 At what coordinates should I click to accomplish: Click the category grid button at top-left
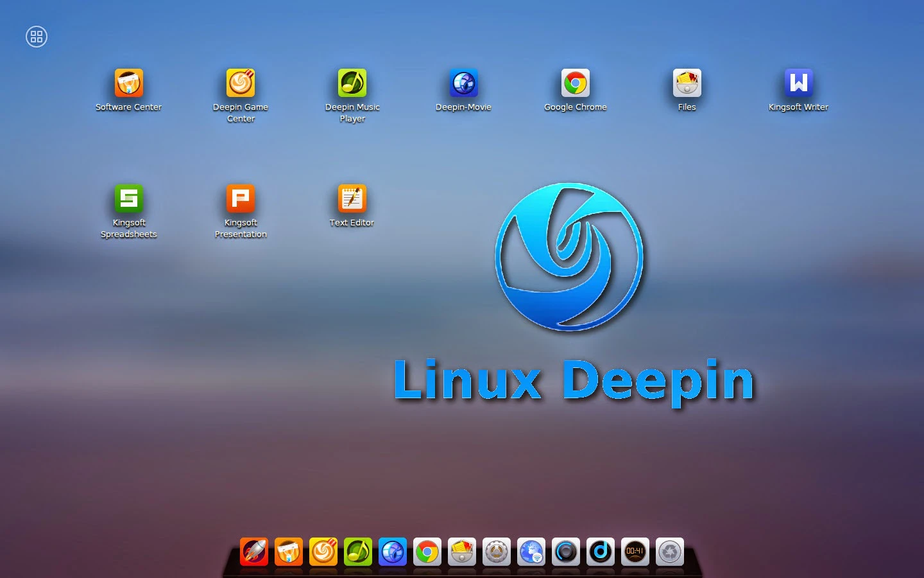pyautogui.click(x=37, y=37)
